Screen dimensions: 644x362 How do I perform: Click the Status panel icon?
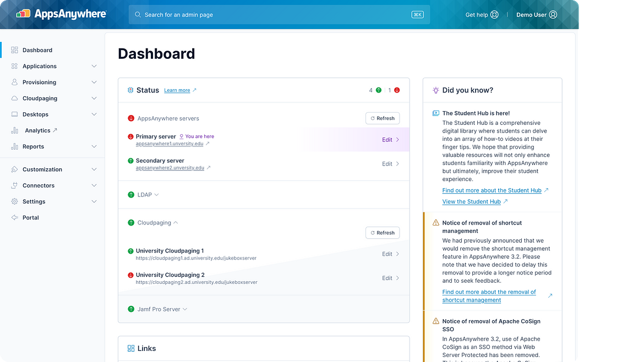tap(130, 90)
